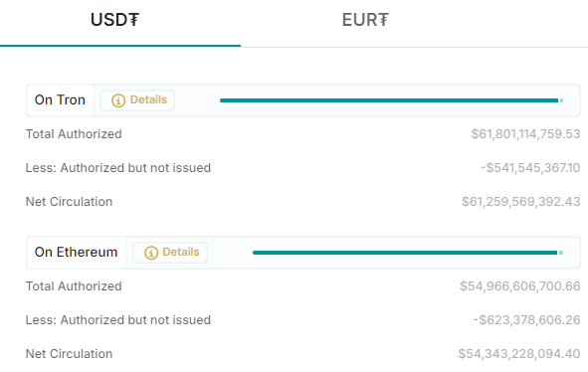Click the Ethereum 'Net Circulation' label
Screen dimensions: 588x372
coord(69,354)
